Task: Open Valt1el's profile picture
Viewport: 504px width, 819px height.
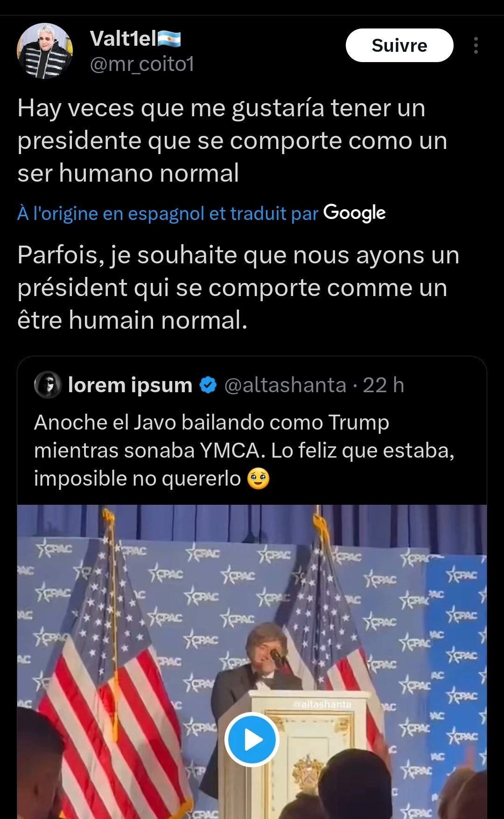Action: pyautogui.click(x=45, y=51)
